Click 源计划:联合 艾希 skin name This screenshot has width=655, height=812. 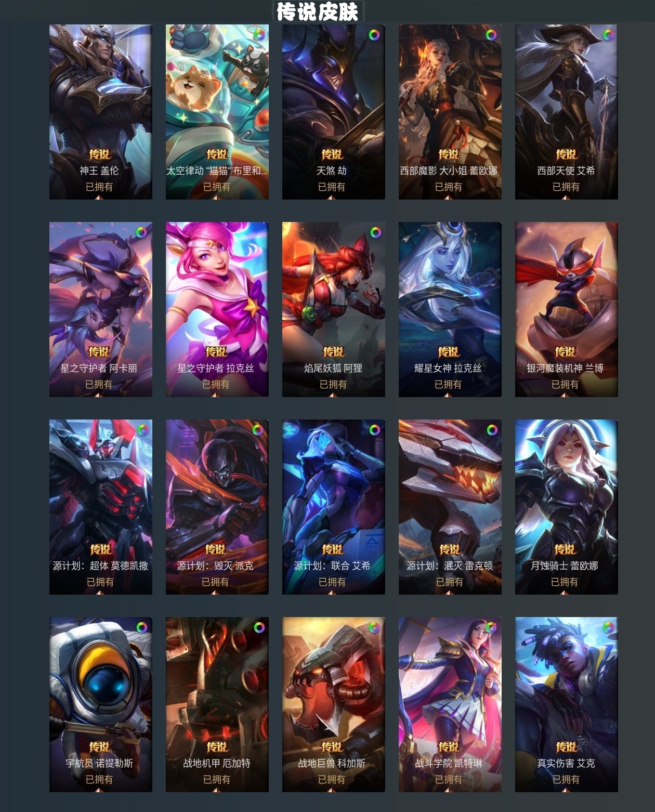332,566
